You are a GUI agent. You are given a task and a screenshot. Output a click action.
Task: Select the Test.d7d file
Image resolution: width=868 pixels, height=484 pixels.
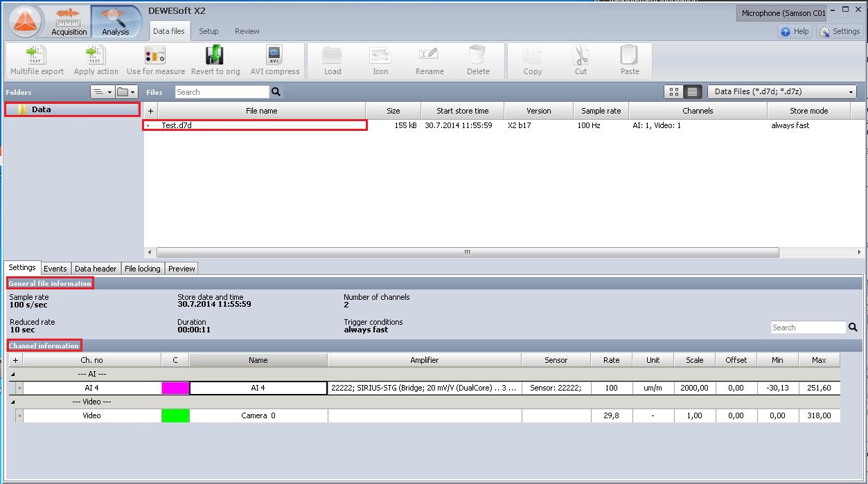click(x=255, y=125)
